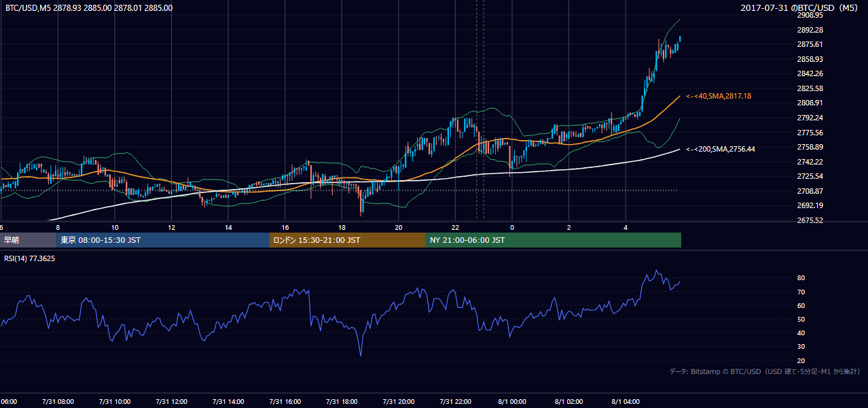The width and height of the screenshot is (868, 408).
Task: Click the 7/31 08:00 time label
Action: [x=58, y=402]
